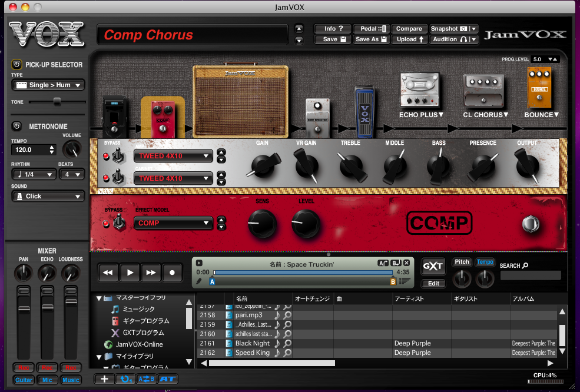Flip the amp model bypass switch

coord(118,156)
